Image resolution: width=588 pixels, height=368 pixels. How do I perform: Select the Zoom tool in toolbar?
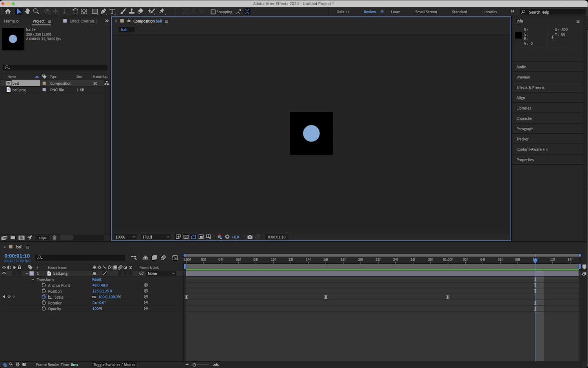click(x=36, y=11)
